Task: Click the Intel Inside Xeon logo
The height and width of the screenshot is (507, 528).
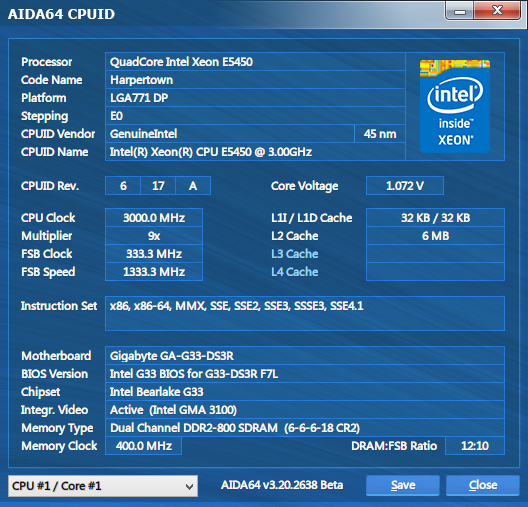Action: pos(455,106)
